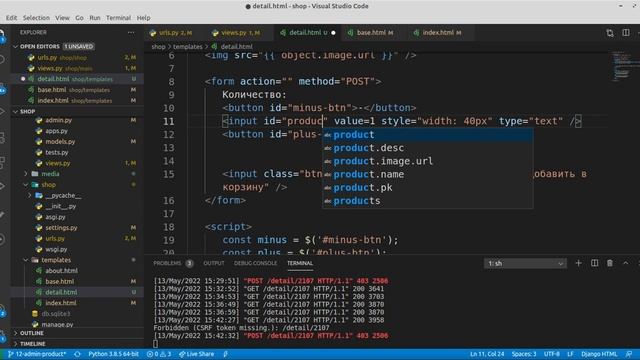
Task: Open the Help menu
Action: pyautogui.click(x=143, y=18)
